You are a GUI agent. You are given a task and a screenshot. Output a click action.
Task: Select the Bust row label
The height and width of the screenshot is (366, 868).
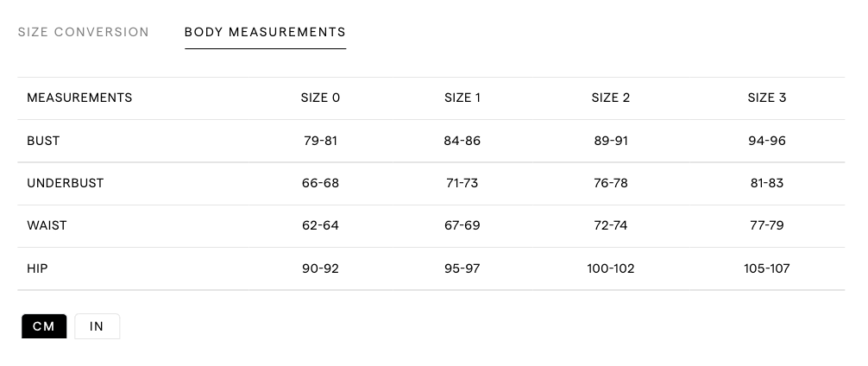pyautogui.click(x=43, y=141)
